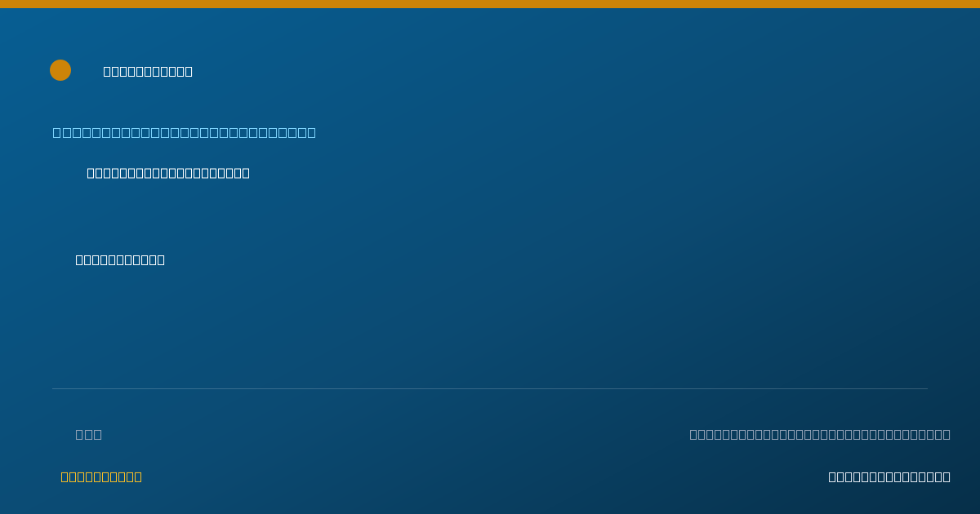The width and height of the screenshot is (980, 514).
Task: Click the thin horizontal divider line
Action: coord(490,388)
